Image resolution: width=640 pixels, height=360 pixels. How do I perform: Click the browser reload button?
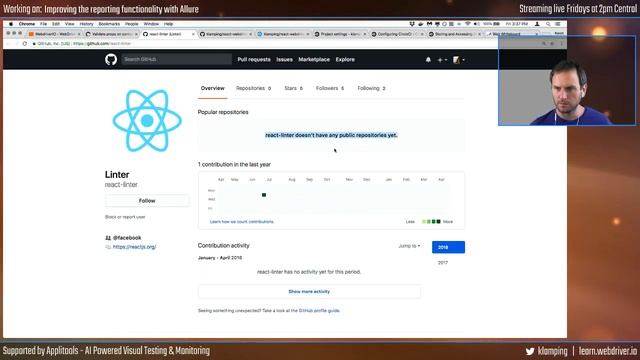pyautogui.click(x=24, y=44)
